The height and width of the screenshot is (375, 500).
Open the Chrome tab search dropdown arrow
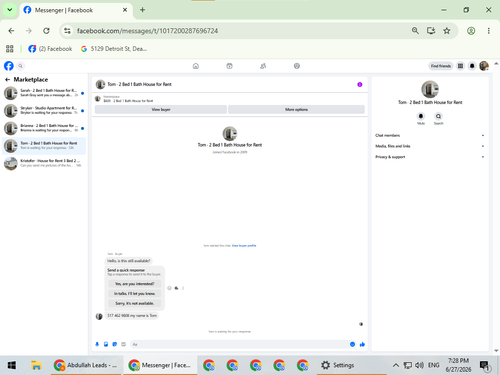(10, 10)
